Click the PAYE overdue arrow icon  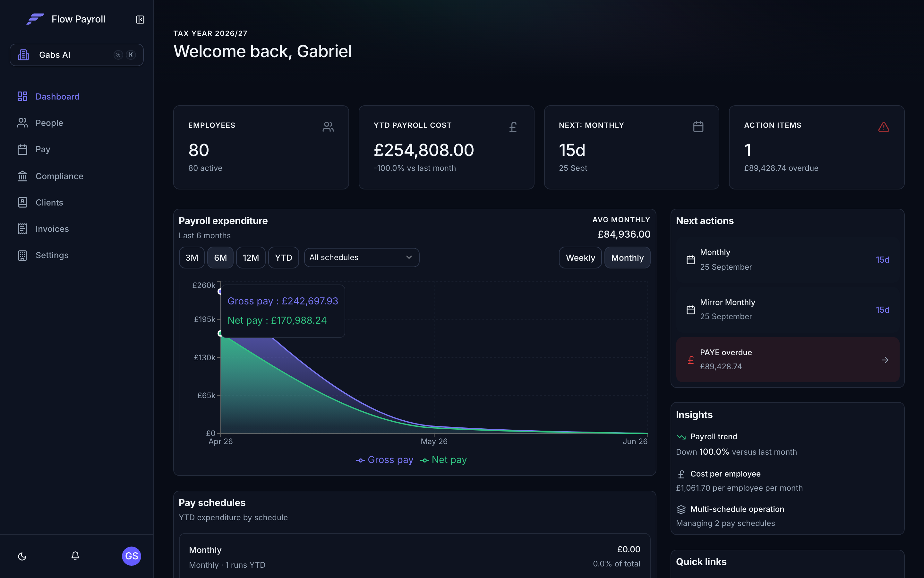coord(885,360)
